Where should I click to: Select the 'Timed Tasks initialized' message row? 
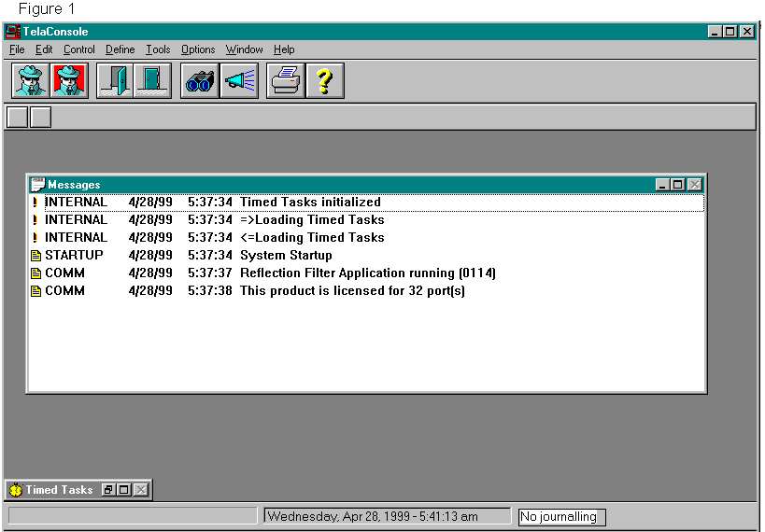[310, 203]
